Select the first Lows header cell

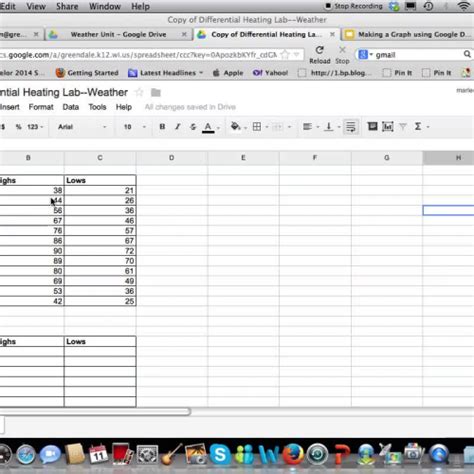pos(100,180)
